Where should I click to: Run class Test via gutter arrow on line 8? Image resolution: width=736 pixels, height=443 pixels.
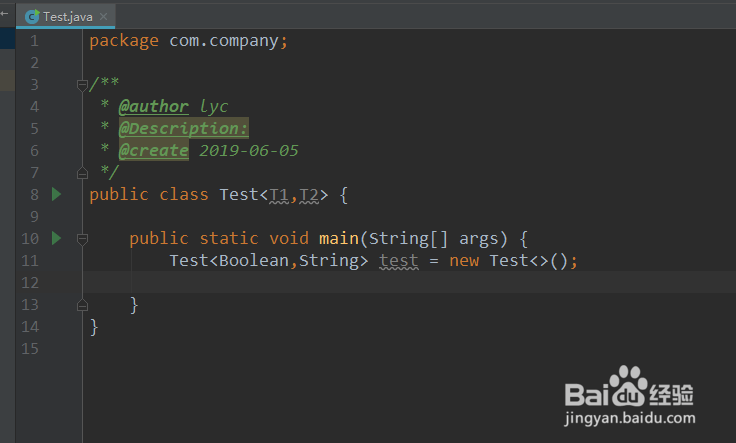pyautogui.click(x=56, y=194)
